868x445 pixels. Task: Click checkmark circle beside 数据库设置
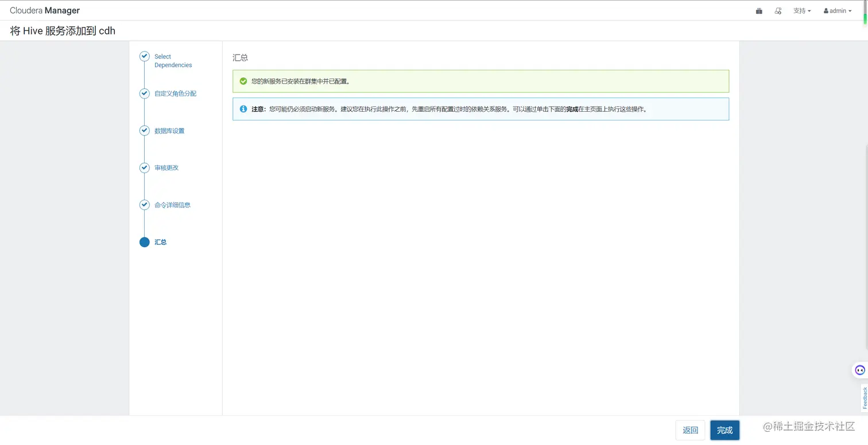click(145, 131)
